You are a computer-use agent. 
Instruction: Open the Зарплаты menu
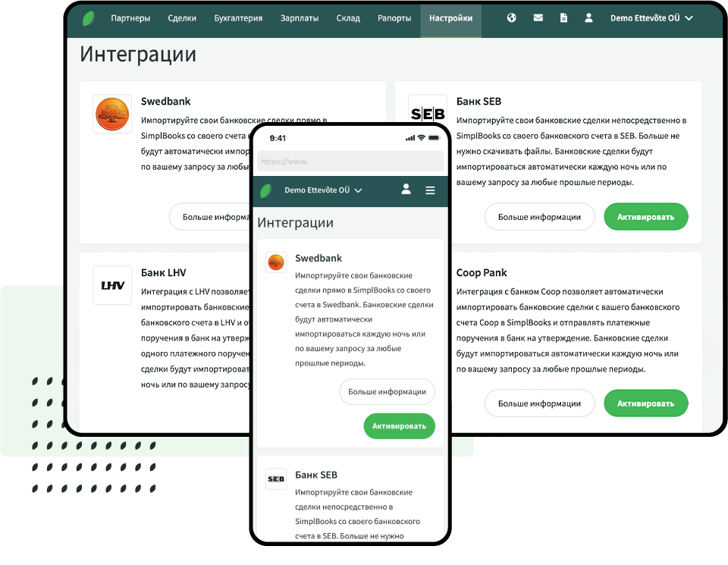300,18
